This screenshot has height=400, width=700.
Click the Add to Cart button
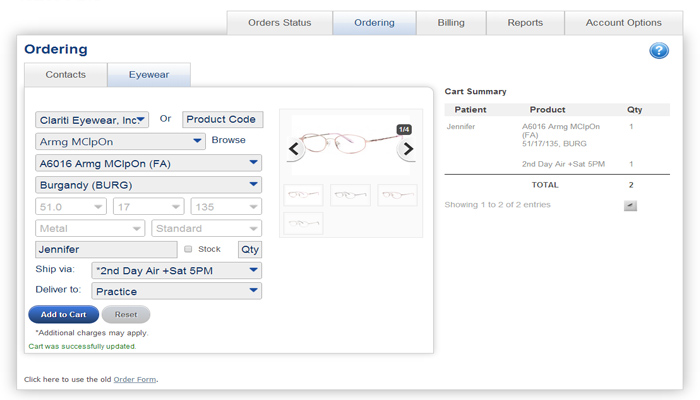pos(63,314)
